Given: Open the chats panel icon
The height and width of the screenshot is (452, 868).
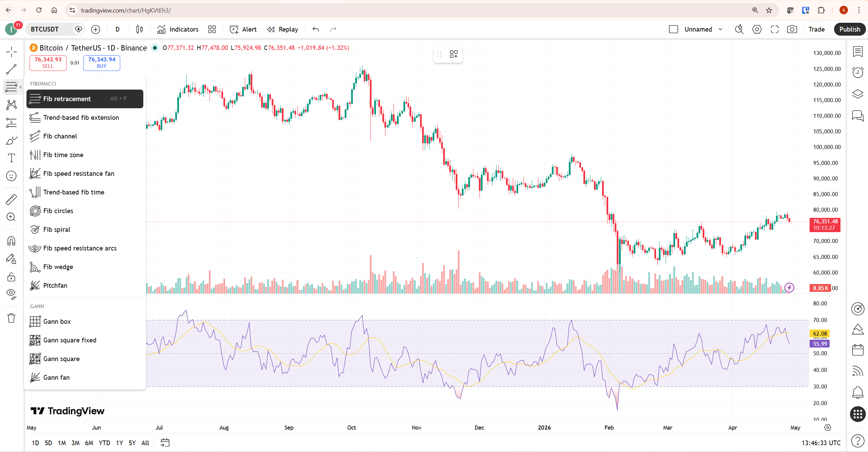Looking at the screenshot, I should (x=858, y=116).
